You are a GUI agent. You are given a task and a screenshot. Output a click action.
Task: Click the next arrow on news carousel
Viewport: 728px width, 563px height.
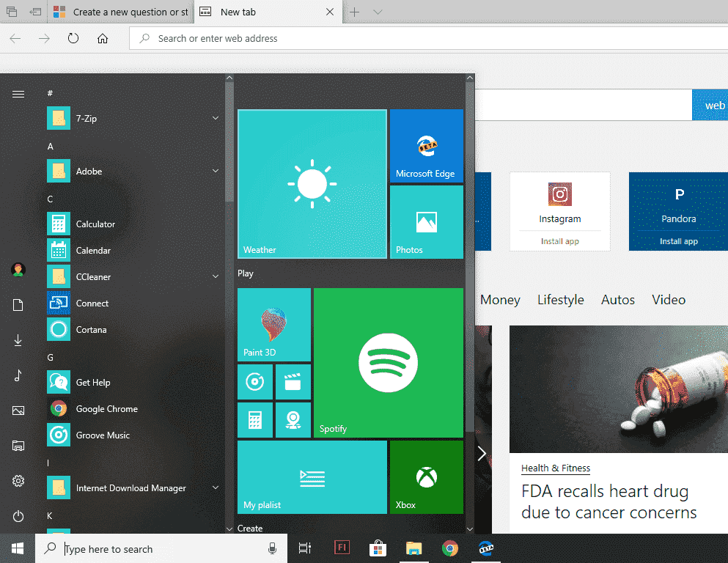pos(482,454)
